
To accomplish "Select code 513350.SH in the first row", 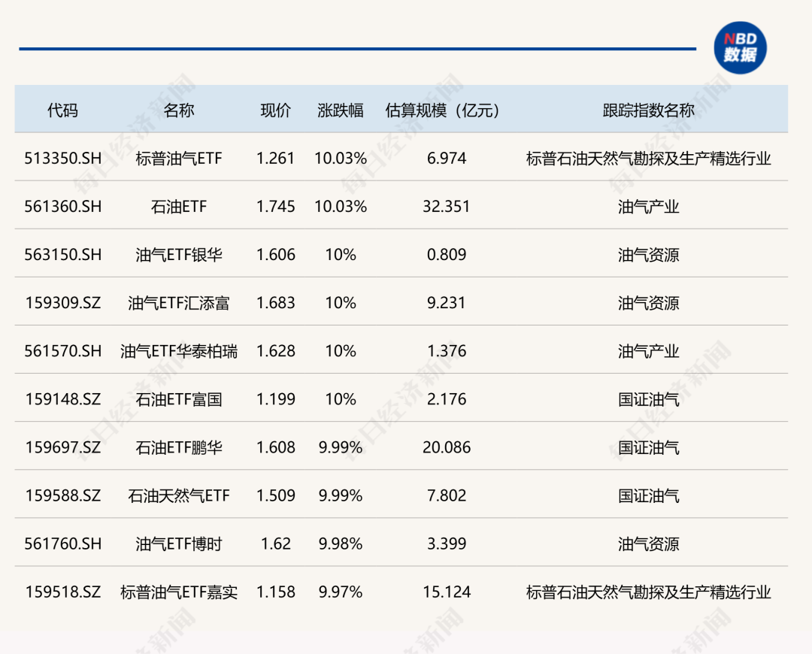I will [62, 159].
